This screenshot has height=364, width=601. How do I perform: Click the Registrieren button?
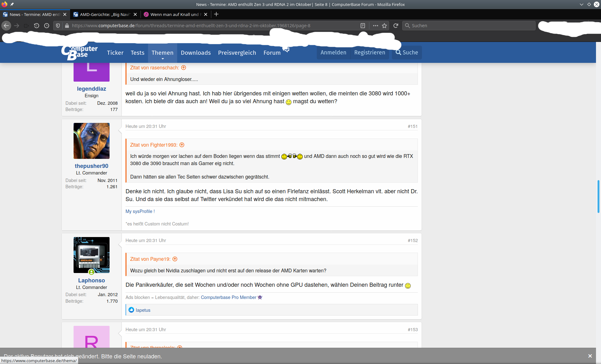tap(369, 52)
